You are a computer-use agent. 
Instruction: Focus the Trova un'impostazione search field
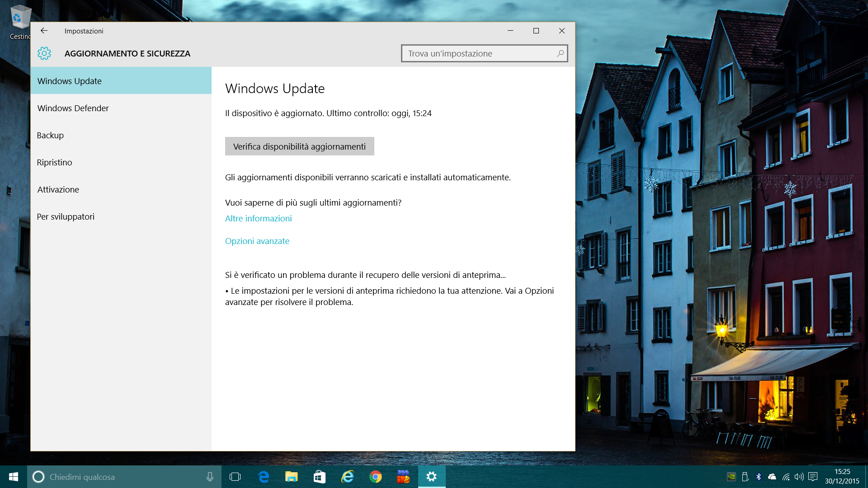(484, 53)
